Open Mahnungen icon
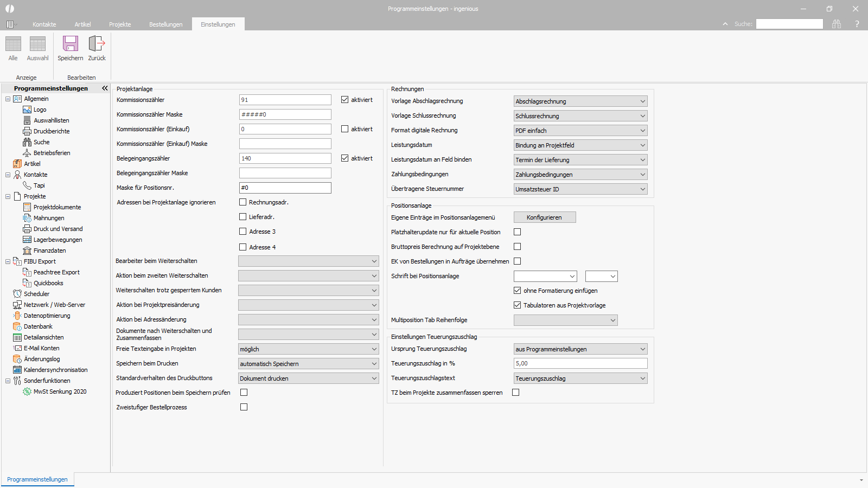Image resolution: width=868 pixels, height=488 pixels. (27, 218)
